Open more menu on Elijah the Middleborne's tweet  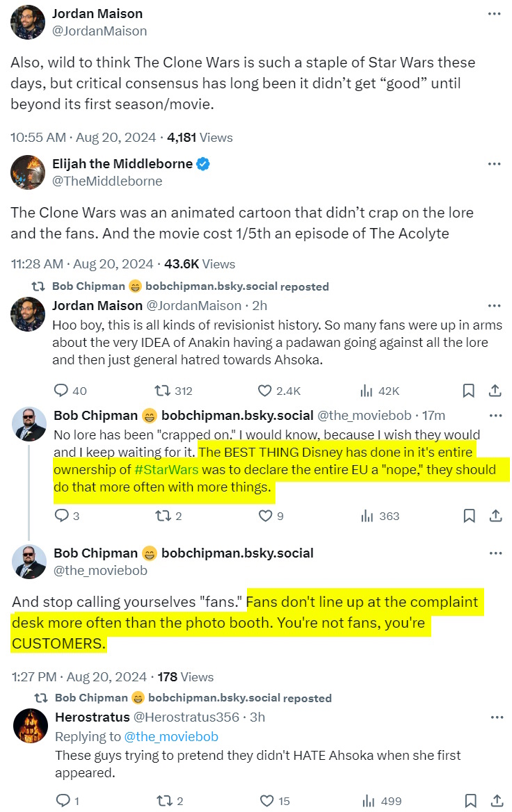(x=494, y=165)
